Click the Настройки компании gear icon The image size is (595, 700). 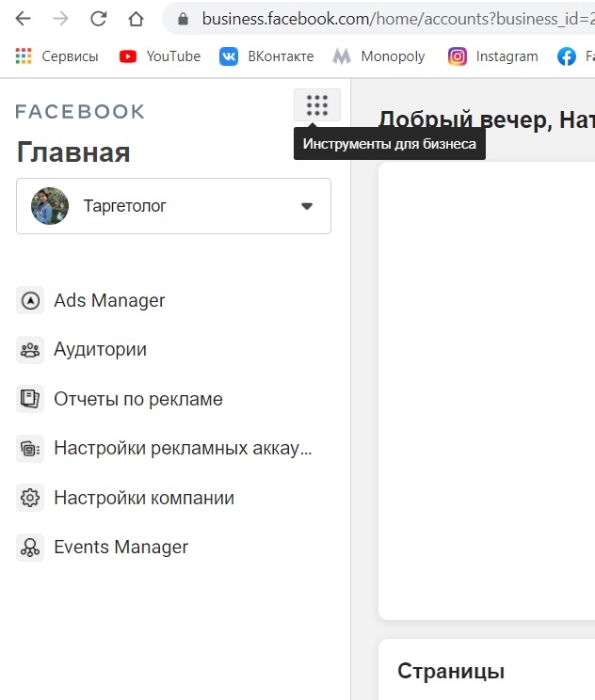pos(30,498)
